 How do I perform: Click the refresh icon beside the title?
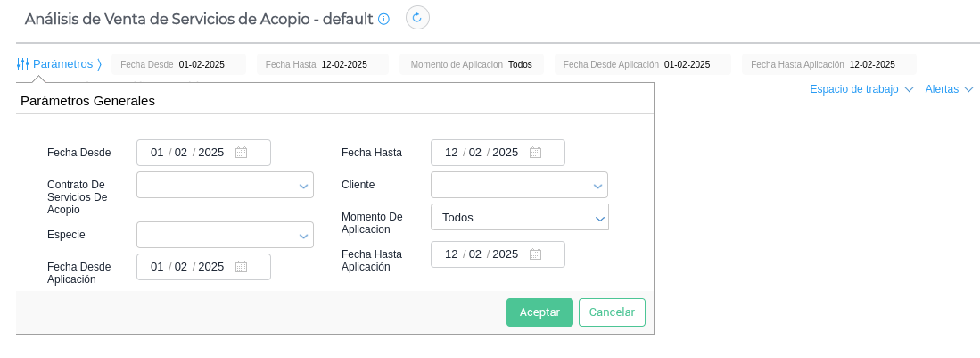pyautogui.click(x=416, y=18)
